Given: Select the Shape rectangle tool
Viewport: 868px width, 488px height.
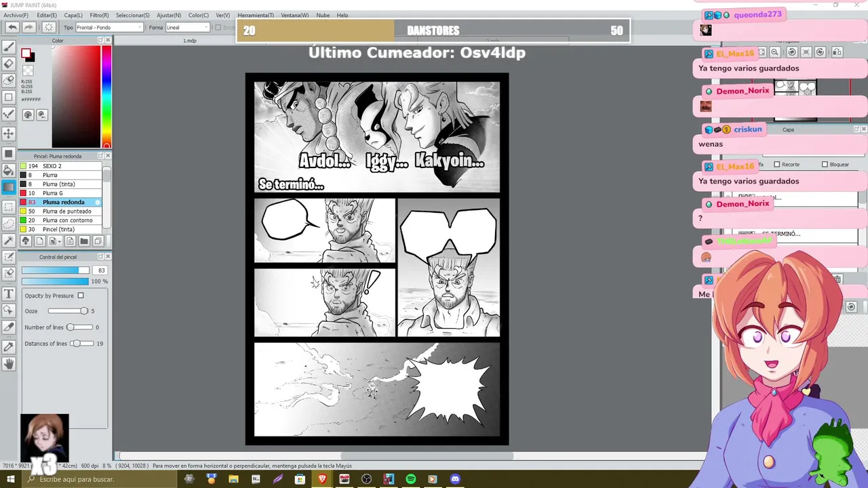Looking at the screenshot, I should [x=9, y=97].
